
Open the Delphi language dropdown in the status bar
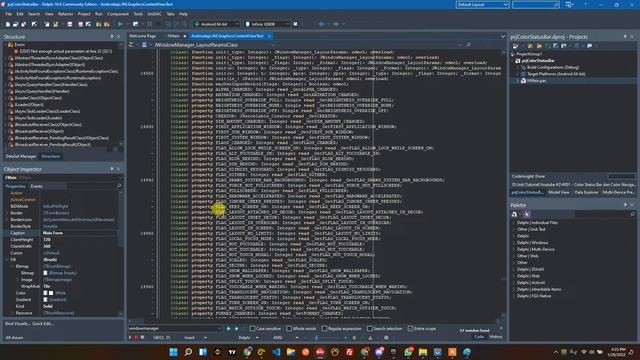257,338
